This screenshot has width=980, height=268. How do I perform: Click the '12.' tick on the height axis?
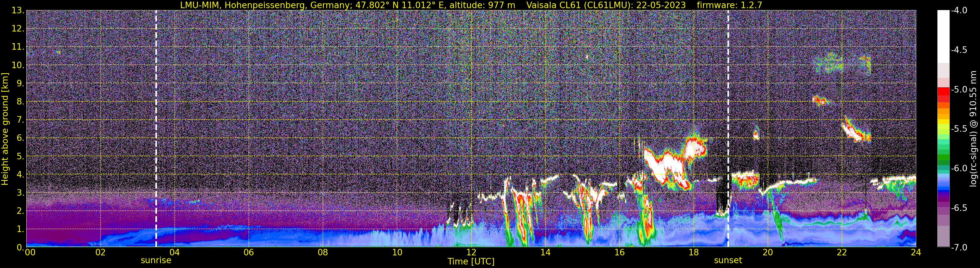(x=18, y=29)
